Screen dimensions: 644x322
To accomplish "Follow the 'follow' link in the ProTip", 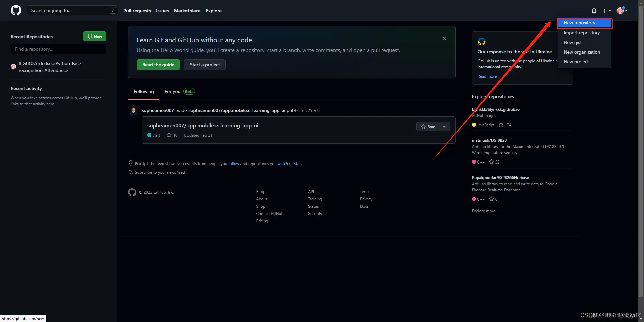I will click(x=234, y=164).
